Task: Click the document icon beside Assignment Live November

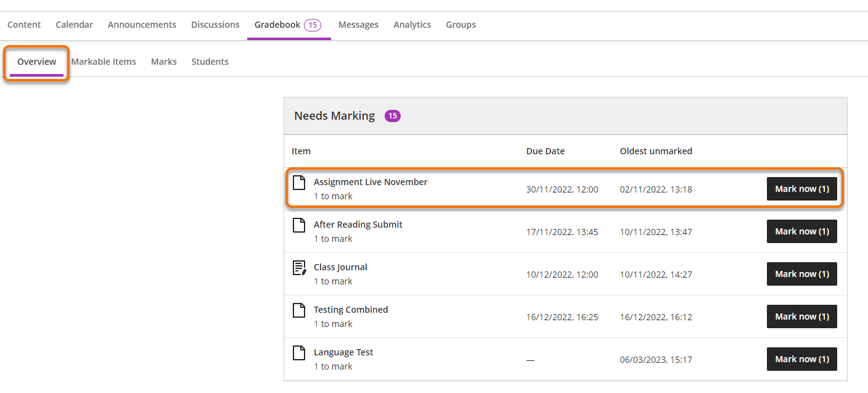Action: click(299, 182)
